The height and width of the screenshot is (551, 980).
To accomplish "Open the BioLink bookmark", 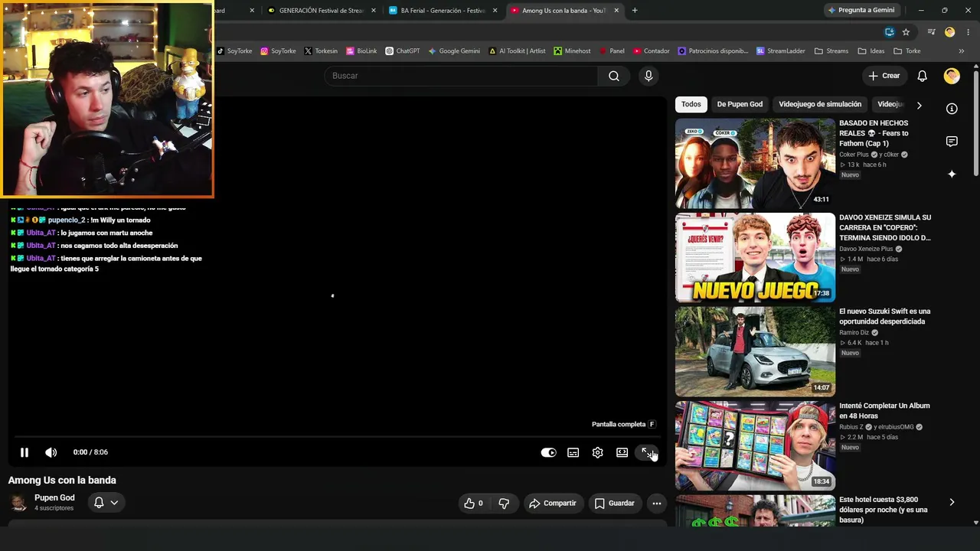I will [x=361, y=51].
